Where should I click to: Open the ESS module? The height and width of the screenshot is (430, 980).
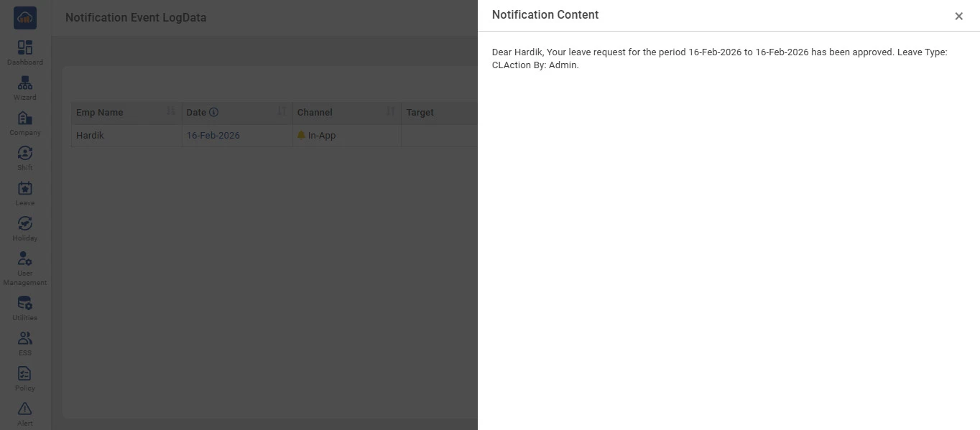coord(25,339)
